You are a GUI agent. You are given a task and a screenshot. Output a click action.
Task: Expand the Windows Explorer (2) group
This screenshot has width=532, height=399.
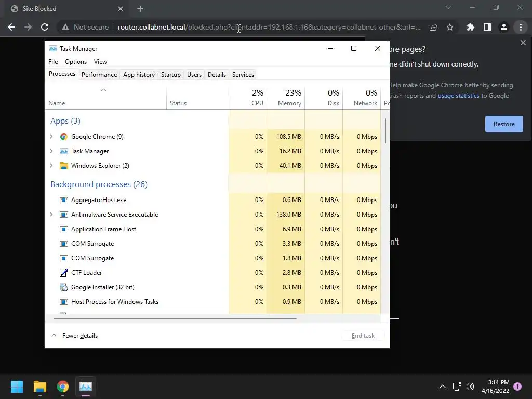point(51,166)
